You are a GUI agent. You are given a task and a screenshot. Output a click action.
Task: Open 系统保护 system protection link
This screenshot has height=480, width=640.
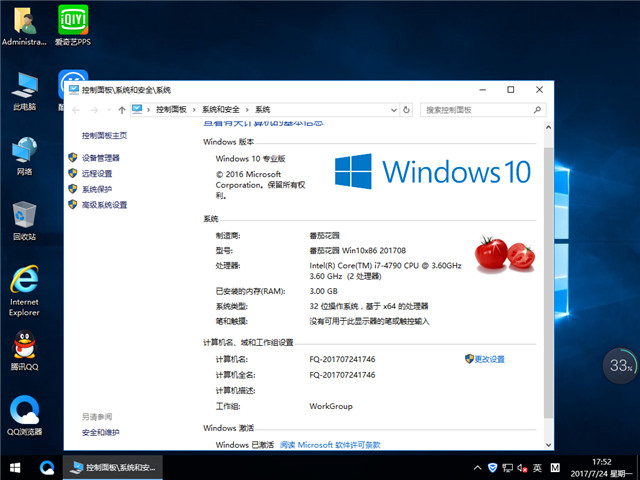tap(97, 189)
